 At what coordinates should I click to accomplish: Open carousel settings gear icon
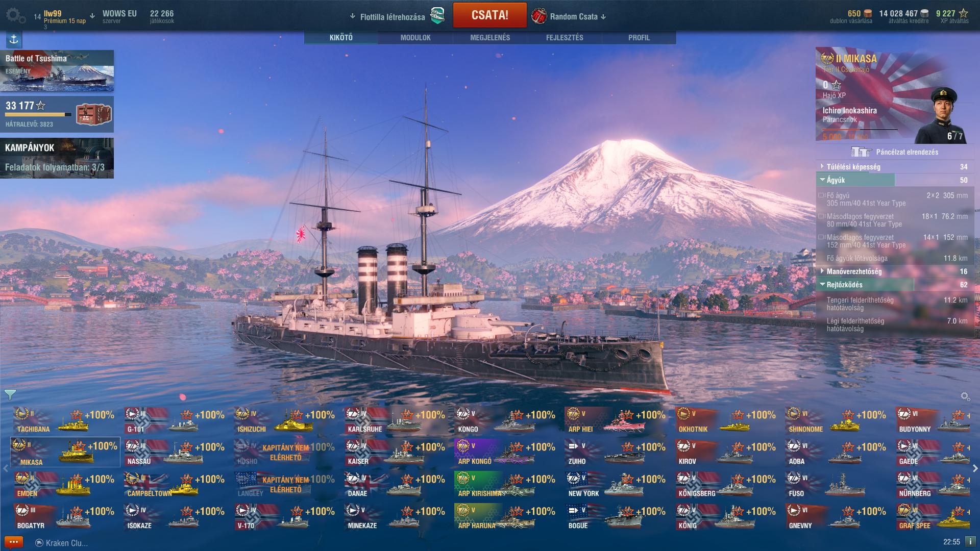pyautogui.click(x=965, y=396)
